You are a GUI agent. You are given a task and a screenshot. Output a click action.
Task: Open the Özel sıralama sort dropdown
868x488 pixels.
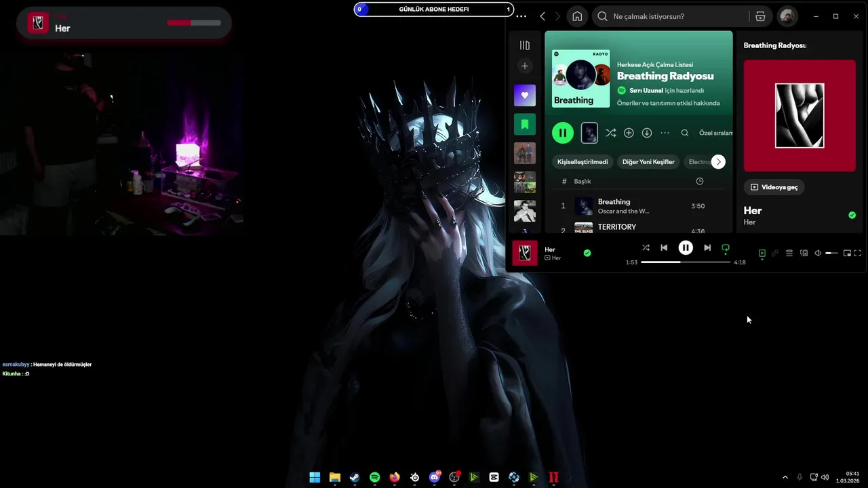pos(715,134)
